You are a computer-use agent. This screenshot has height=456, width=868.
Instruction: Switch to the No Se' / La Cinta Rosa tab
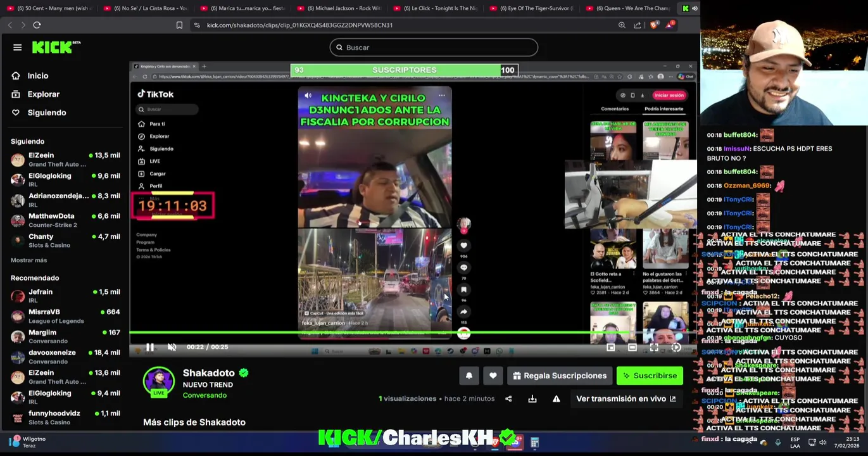[146, 8]
